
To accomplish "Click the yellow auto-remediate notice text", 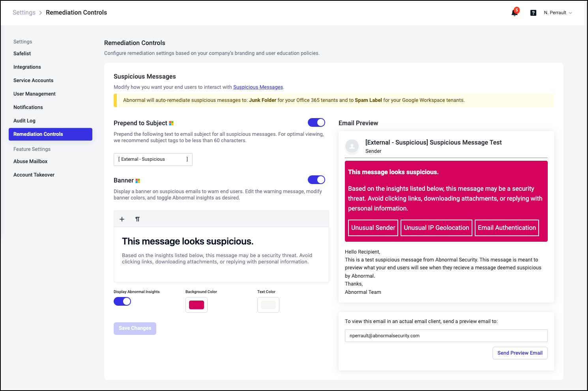I will [294, 100].
